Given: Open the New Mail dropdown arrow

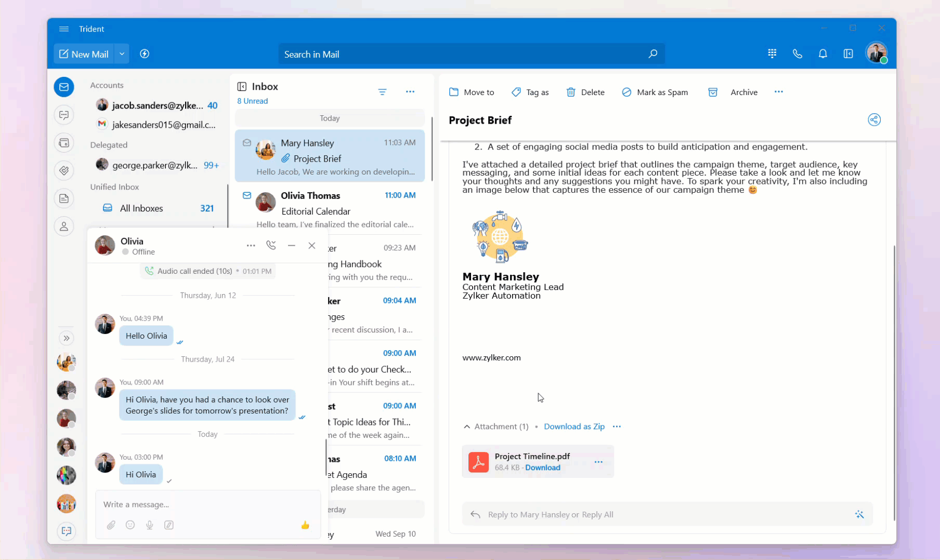Looking at the screenshot, I should tap(122, 54).
